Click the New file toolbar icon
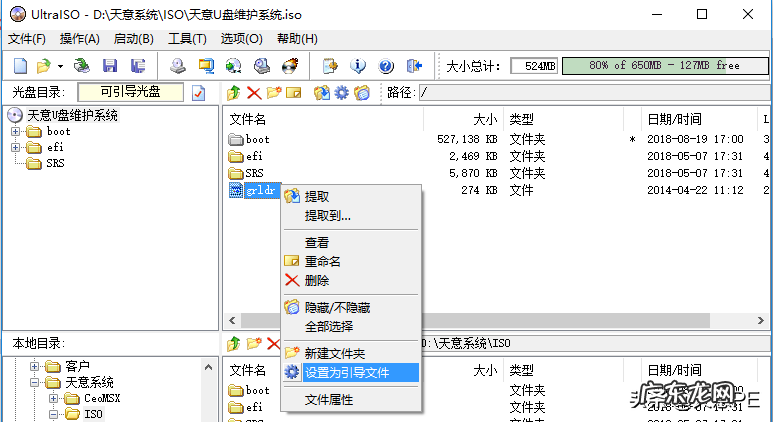Viewport: 773px width, 422px height. point(20,66)
